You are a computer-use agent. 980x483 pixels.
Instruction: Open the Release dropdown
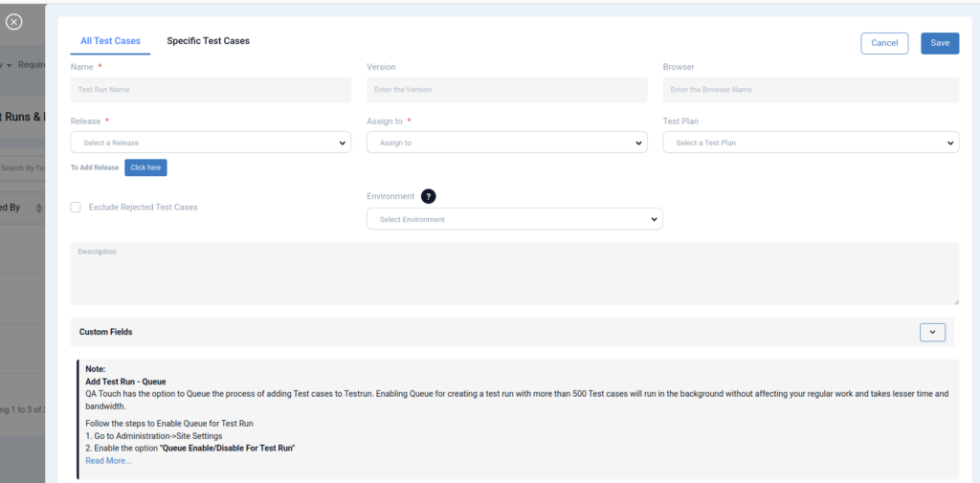[x=211, y=143]
